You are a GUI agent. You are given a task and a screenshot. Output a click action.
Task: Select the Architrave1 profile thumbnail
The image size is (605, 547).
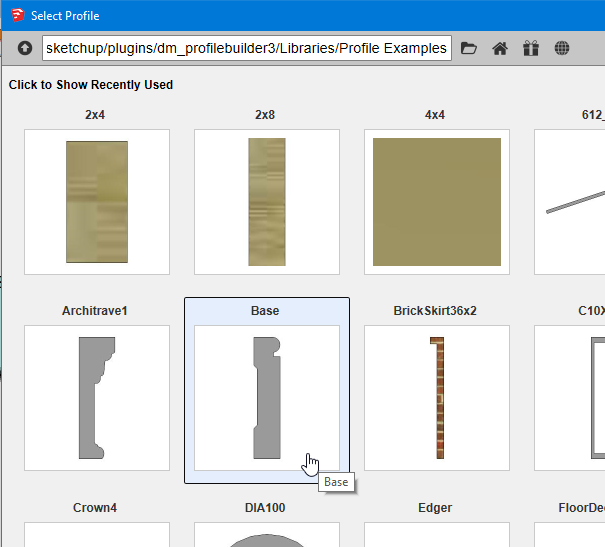point(97,398)
